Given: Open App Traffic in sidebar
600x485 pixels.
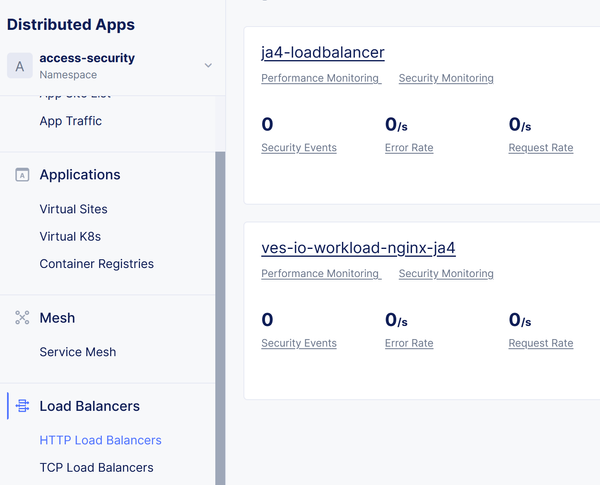Looking at the screenshot, I should coord(70,121).
